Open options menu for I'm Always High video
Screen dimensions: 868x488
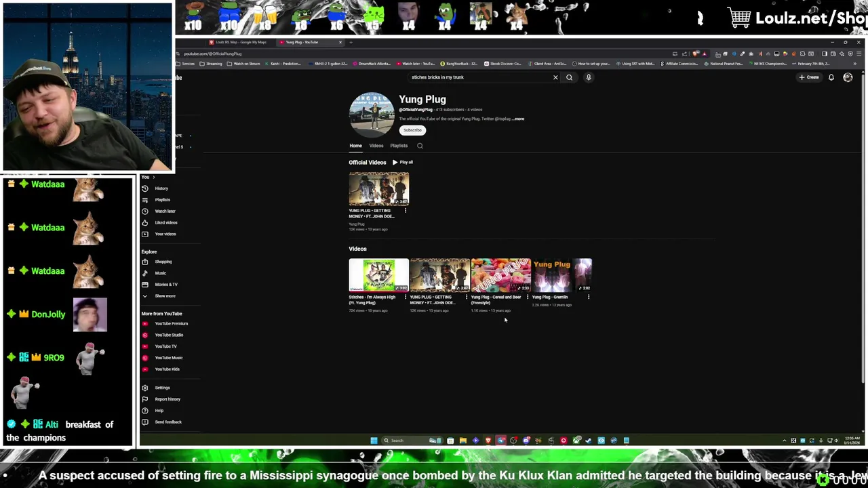tap(406, 297)
